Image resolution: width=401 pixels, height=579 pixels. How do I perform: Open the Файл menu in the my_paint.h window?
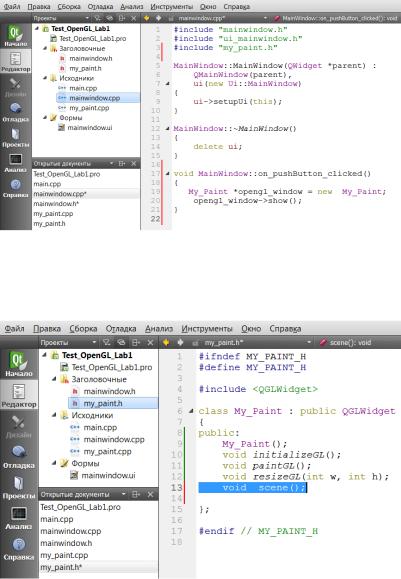tap(14, 328)
